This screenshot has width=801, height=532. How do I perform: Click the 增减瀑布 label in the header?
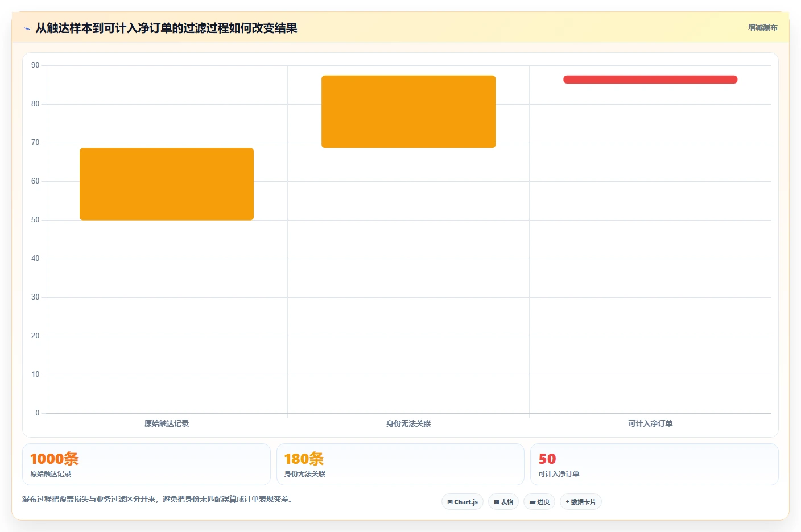(762, 27)
